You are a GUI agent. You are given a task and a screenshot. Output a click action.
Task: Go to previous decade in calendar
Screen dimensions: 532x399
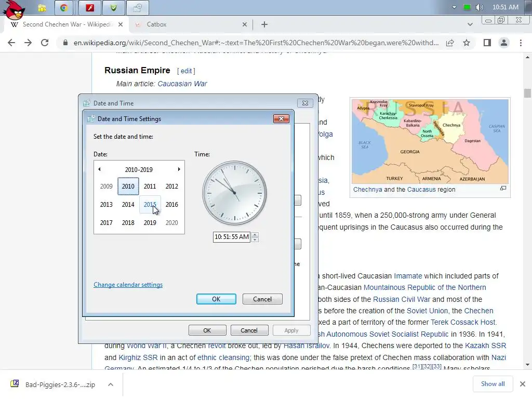(99, 169)
